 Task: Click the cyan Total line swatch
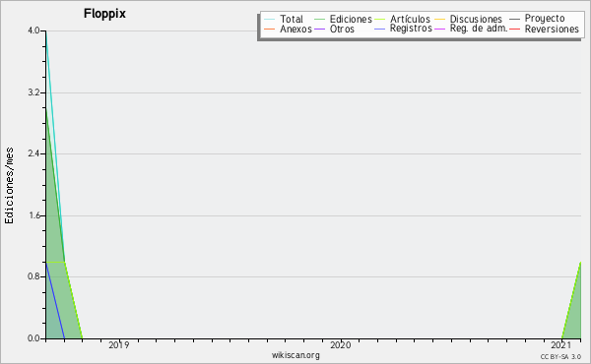[270, 19]
